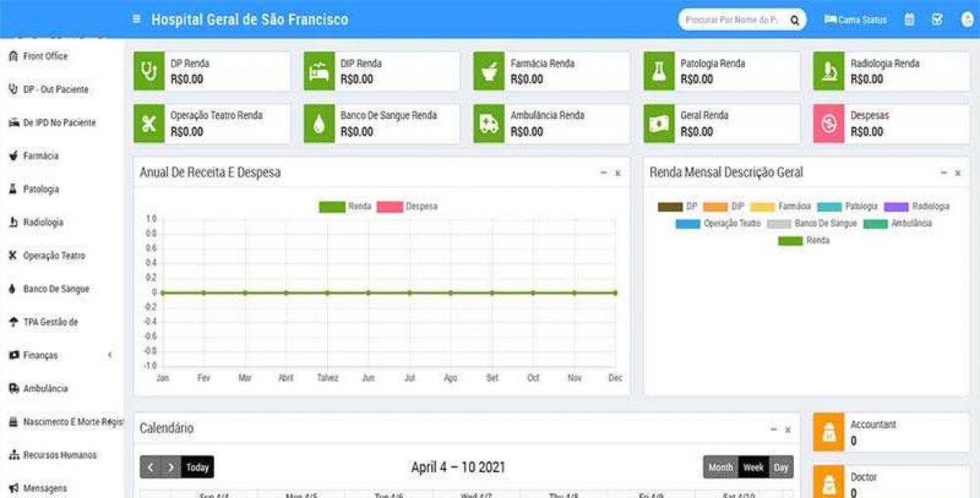Close the Anual De Receita E Despesa panel
The width and height of the screenshot is (980, 498).
pos(618,173)
